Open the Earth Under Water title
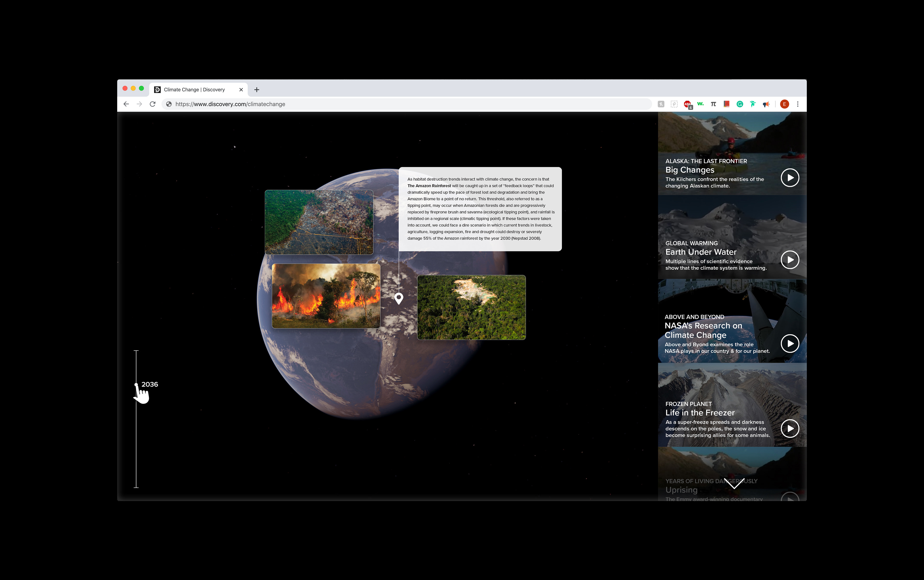 pyautogui.click(x=701, y=252)
